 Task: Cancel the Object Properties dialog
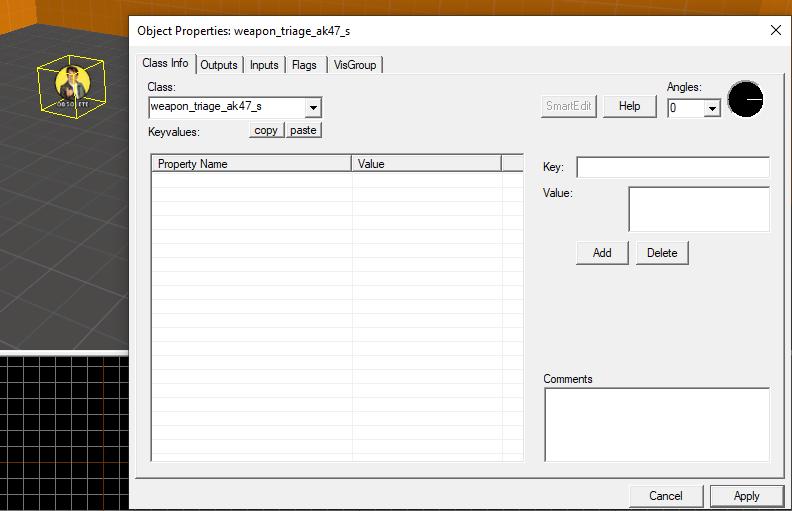point(666,496)
